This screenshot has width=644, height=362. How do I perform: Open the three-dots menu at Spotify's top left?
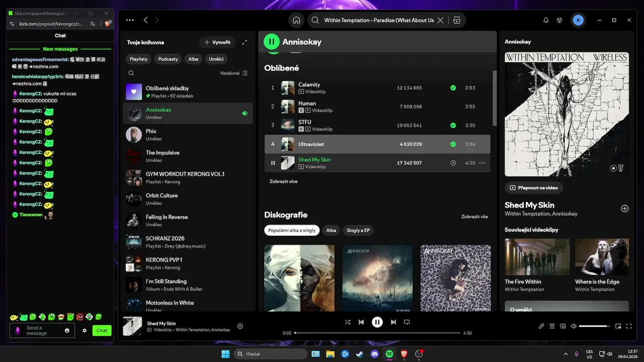click(x=130, y=20)
